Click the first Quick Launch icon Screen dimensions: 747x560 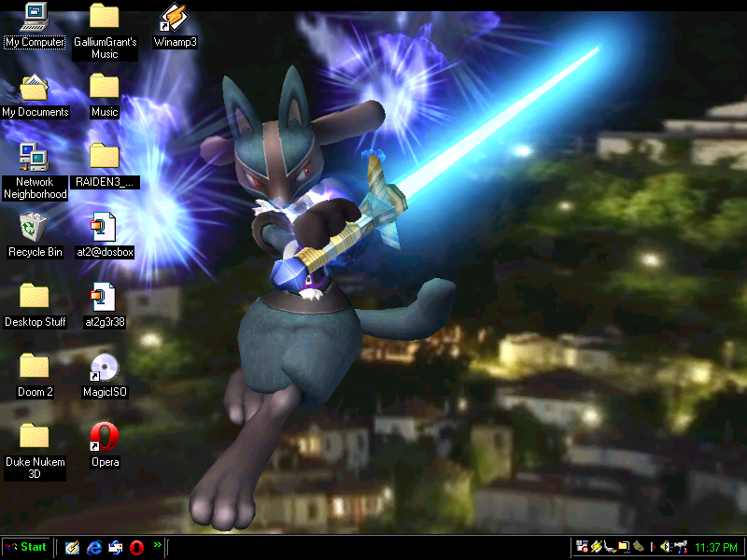[x=72, y=547]
